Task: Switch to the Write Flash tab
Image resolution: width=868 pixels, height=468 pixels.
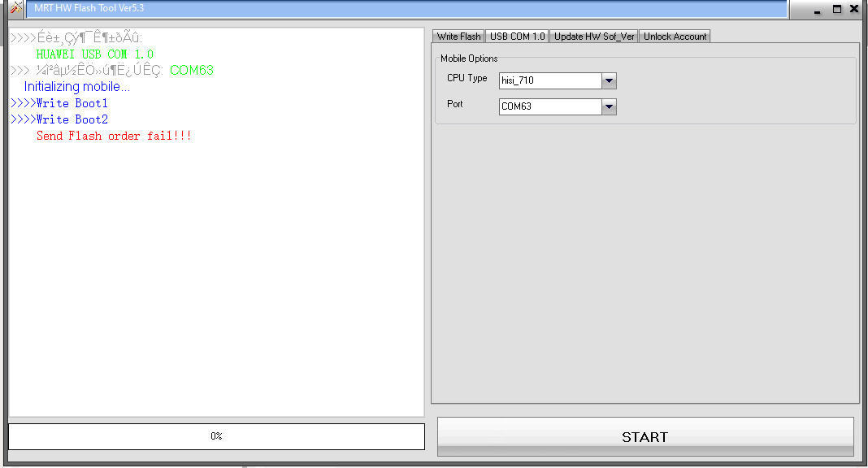Action: [458, 37]
